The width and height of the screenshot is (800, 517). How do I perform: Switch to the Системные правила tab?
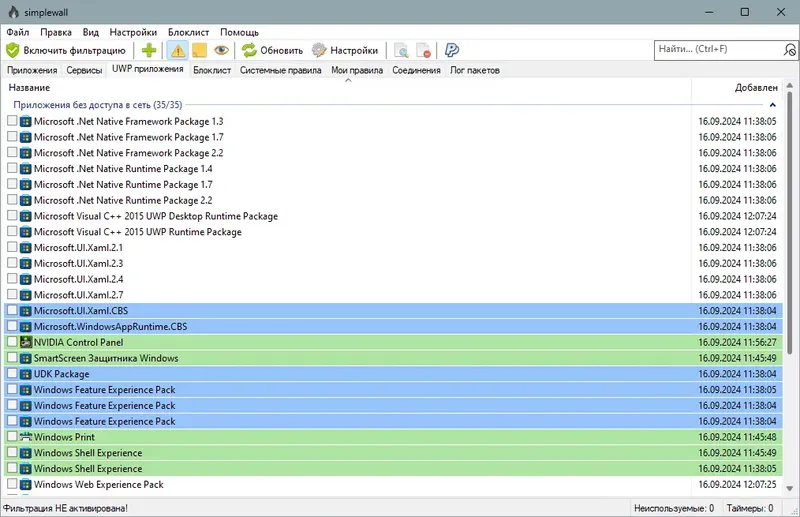coord(281,70)
